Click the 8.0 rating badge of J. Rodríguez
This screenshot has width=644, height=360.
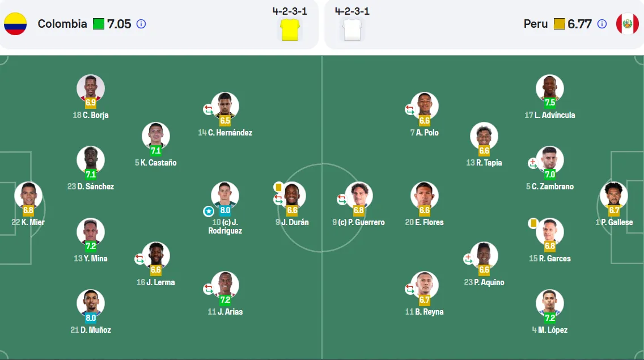(225, 210)
